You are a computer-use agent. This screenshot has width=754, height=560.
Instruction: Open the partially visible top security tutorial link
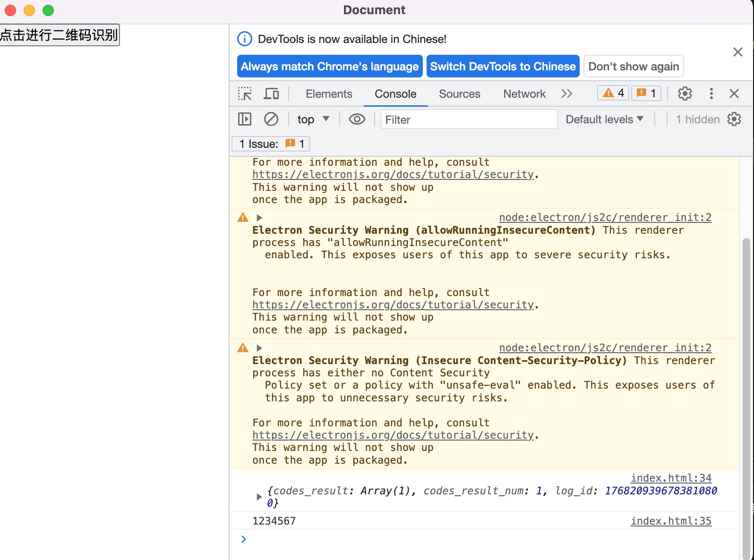coord(393,174)
